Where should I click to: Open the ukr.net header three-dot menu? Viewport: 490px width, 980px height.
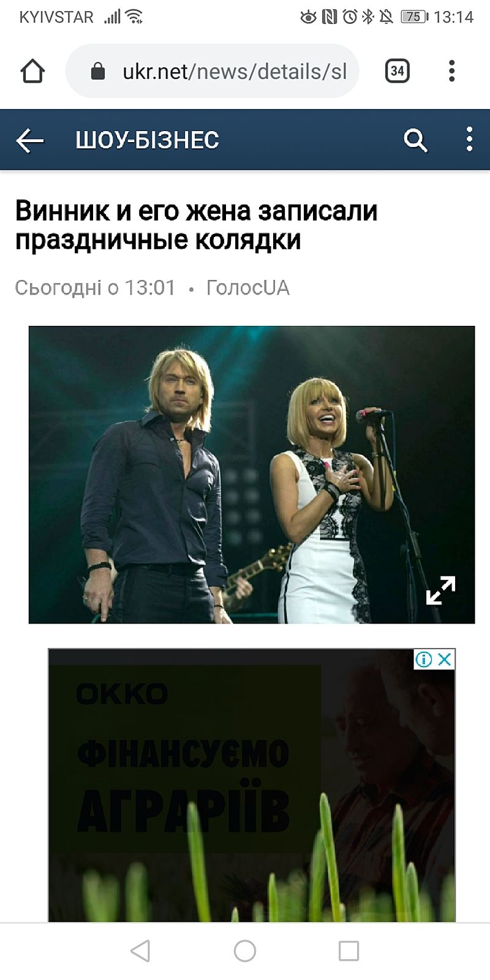469,140
